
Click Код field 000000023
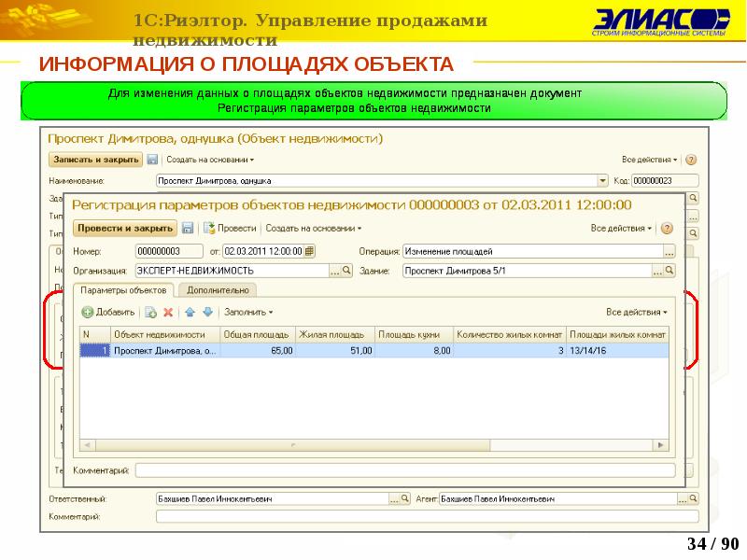pos(665,180)
